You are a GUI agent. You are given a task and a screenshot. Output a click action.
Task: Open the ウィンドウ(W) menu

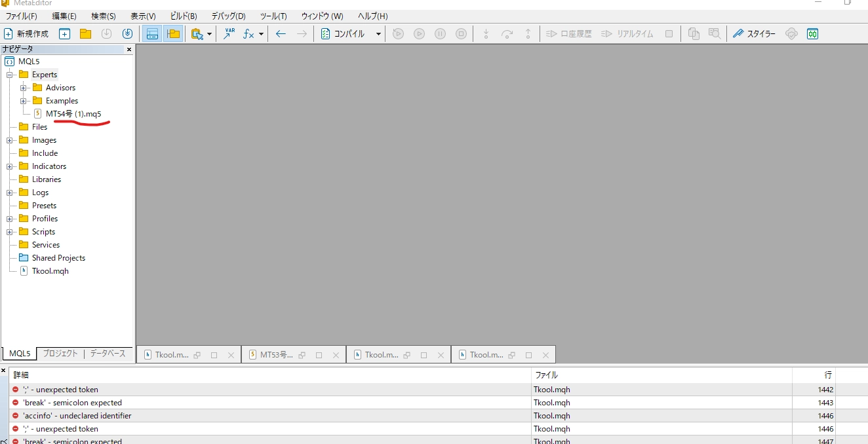pos(322,16)
